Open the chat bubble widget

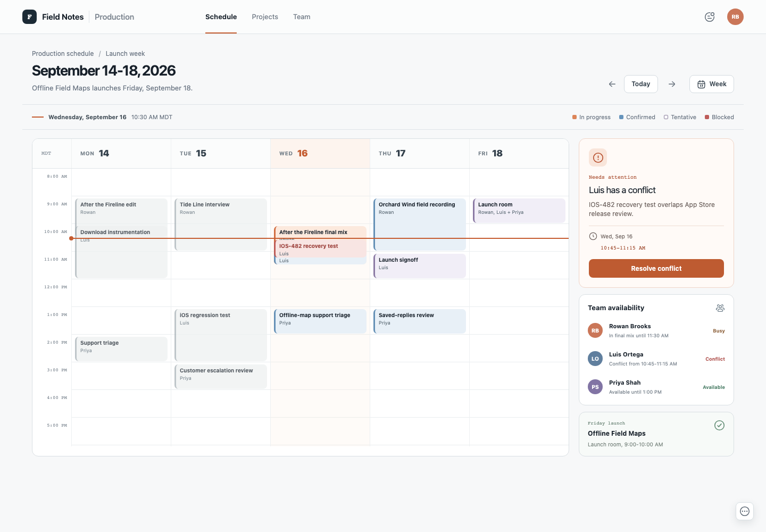click(x=745, y=511)
